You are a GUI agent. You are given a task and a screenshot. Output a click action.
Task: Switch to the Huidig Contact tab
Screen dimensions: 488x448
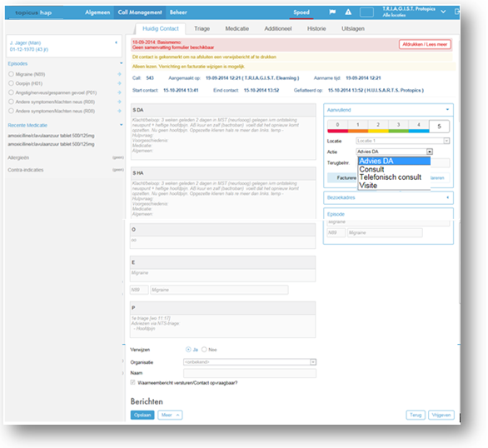click(161, 28)
